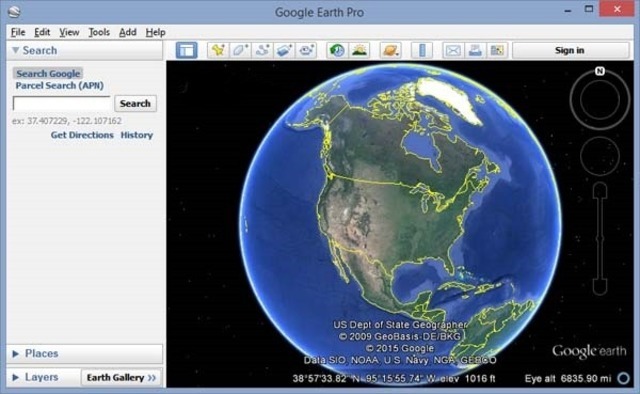
Task: Click the Google Earth Pro title bar icon
Action: pos(14,12)
